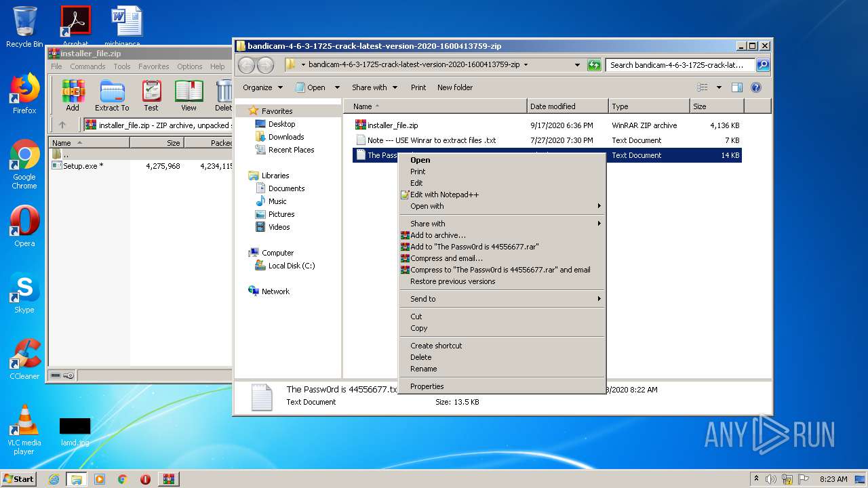The image size is (868, 488).
Task: Open Firefox from the desktop
Action: tap(24, 94)
